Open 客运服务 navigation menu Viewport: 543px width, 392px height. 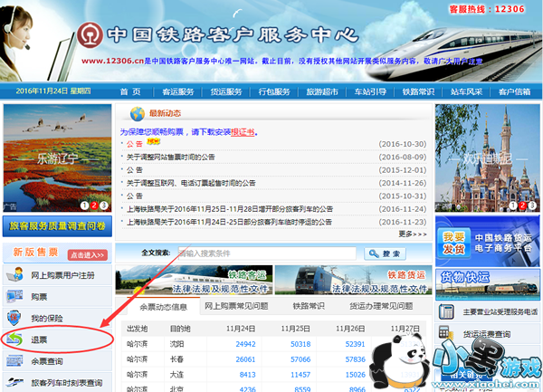(178, 91)
